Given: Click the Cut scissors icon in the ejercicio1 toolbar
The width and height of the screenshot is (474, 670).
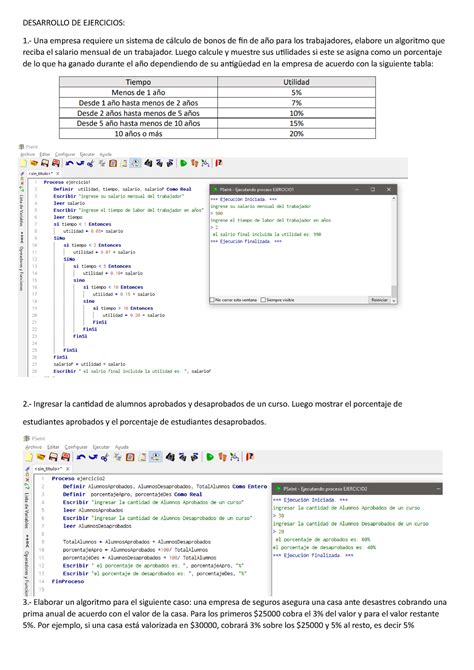Looking at the screenshot, I should click(x=90, y=163).
